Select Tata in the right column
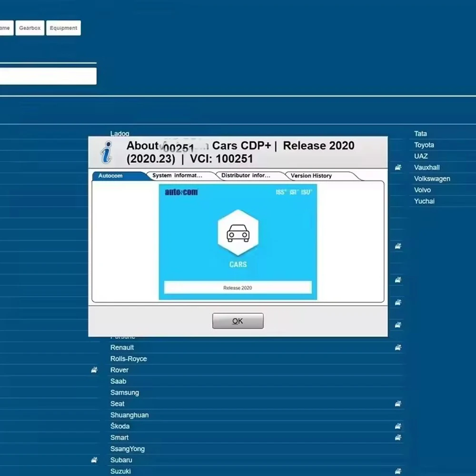 pyautogui.click(x=420, y=134)
